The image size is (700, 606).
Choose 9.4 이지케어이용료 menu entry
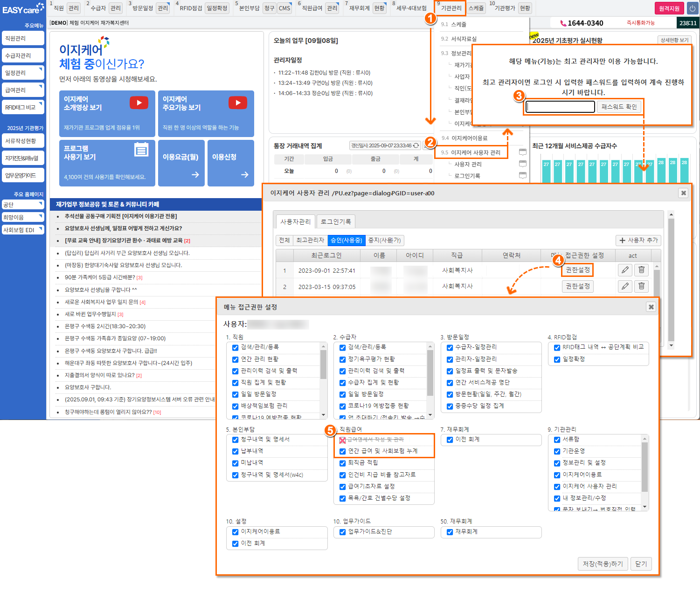pyautogui.click(x=464, y=138)
